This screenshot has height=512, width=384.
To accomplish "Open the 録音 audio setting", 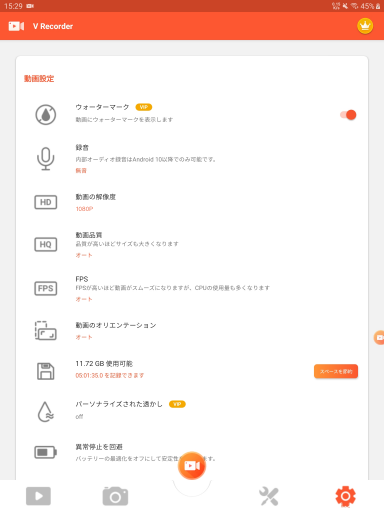I will click(192, 159).
